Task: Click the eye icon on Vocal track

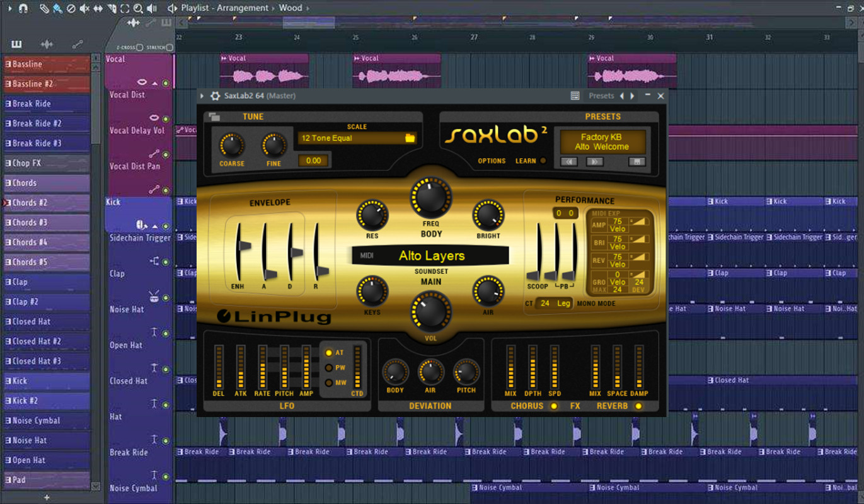Action: click(x=142, y=83)
